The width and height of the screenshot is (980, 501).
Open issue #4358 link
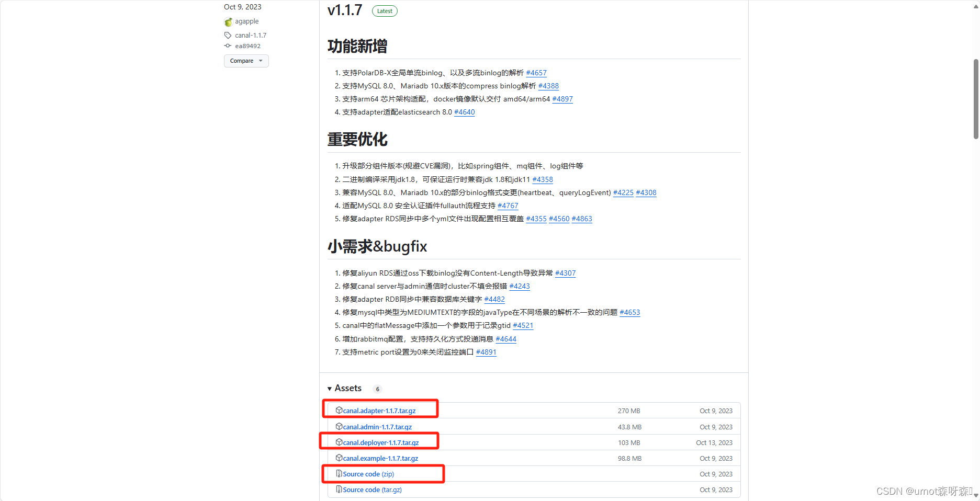point(543,179)
